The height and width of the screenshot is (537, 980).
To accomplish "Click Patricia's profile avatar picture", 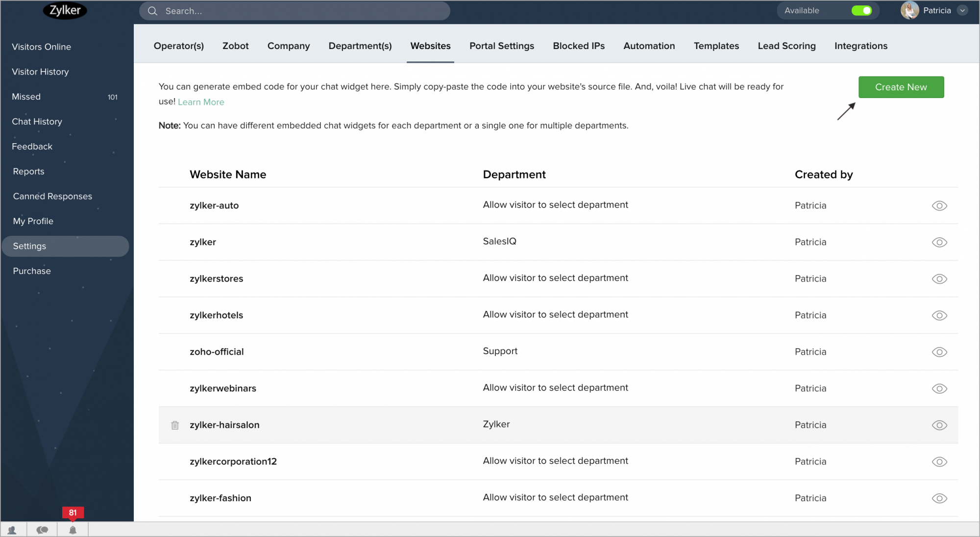I will click(910, 10).
